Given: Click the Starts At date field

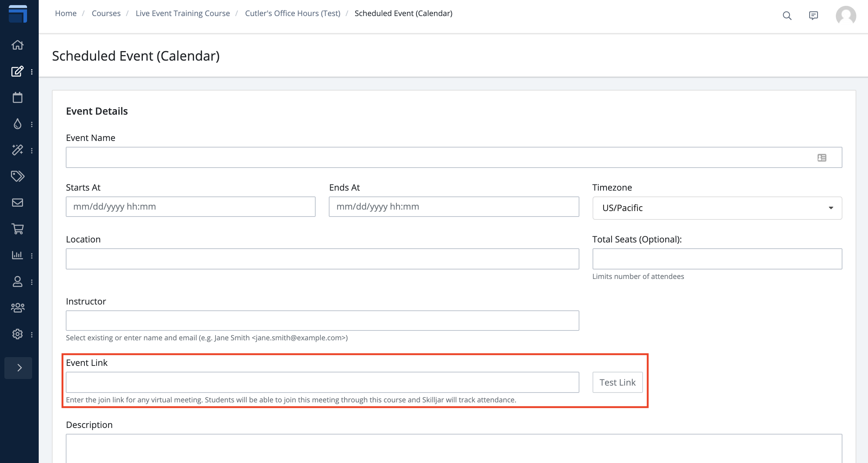Looking at the screenshot, I should (x=191, y=207).
